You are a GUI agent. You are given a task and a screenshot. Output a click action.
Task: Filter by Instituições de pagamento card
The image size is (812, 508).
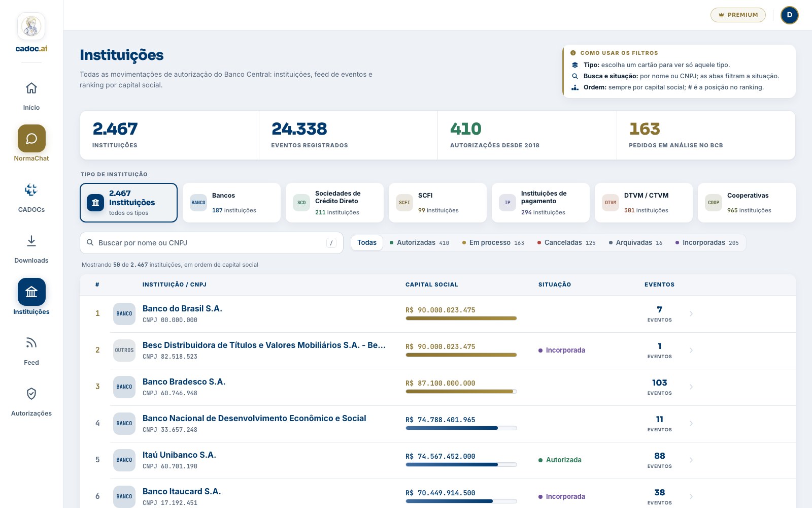[x=540, y=203]
